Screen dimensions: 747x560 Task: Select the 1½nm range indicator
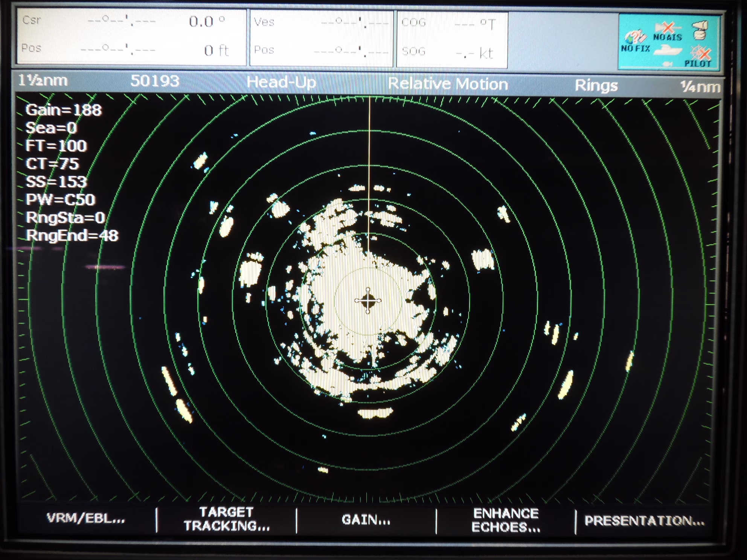click(43, 80)
